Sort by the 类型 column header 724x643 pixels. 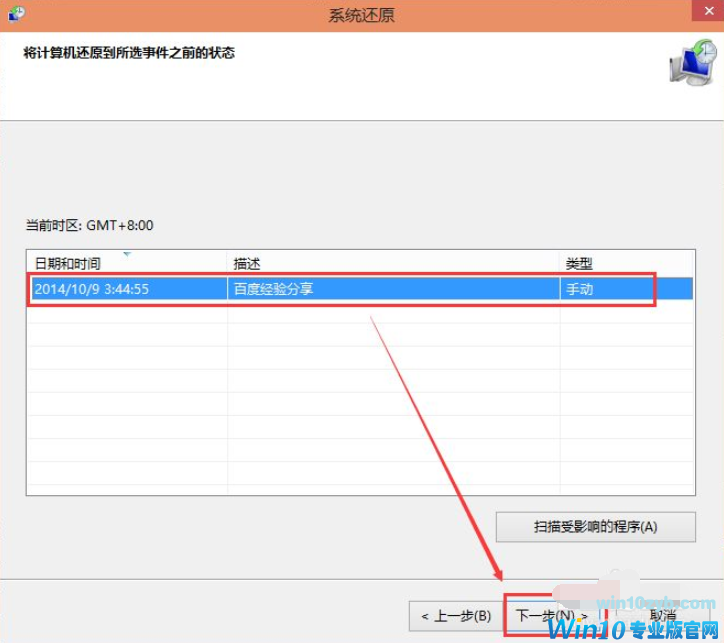click(x=579, y=264)
